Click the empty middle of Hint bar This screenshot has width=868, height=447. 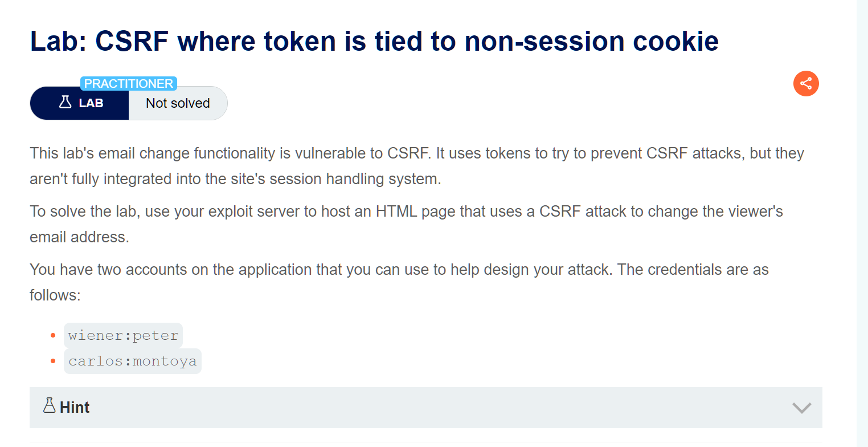pos(433,408)
